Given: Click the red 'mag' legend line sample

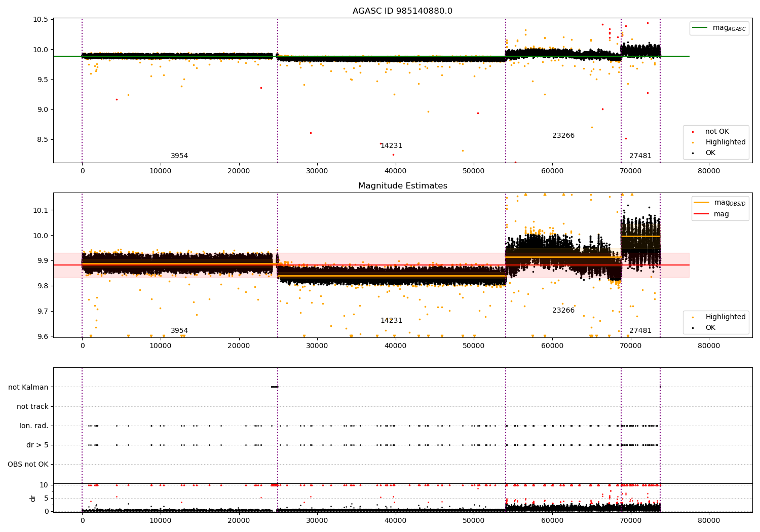Looking at the screenshot, I should coord(702,214).
